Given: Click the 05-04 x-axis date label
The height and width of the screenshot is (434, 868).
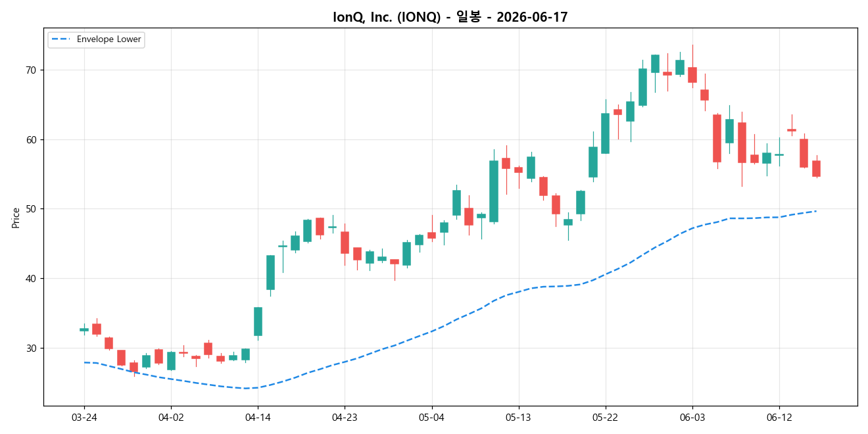Looking at the screenshot, I should pyautogui.click(x=431, y=418).
